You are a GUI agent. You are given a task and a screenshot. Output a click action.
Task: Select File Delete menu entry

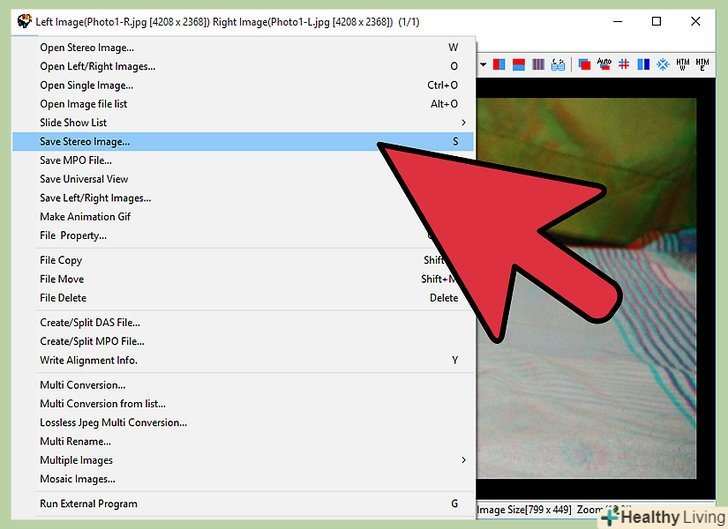pyautogui.click(x=243, y=298)
